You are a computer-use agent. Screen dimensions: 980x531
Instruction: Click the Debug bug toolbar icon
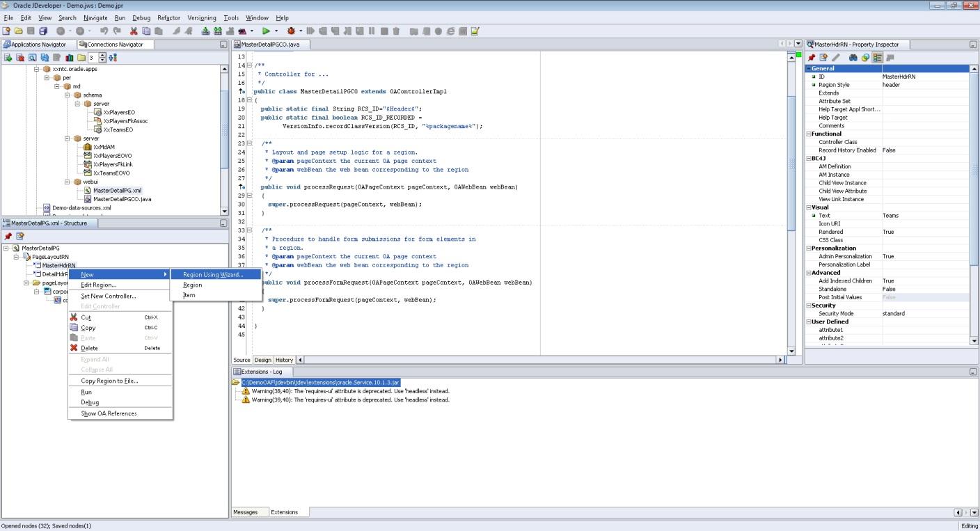(291, 31)
